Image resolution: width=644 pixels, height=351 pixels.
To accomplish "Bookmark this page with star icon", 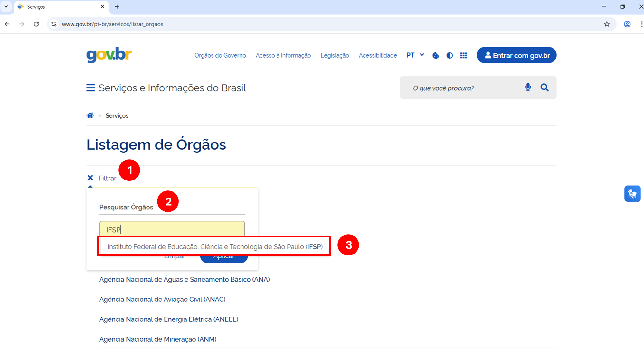I will (x=607, y=24).
